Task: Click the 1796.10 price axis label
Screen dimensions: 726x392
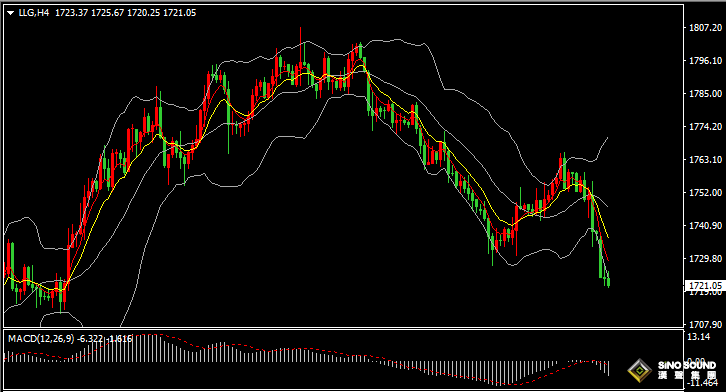Action: point(706,61)
